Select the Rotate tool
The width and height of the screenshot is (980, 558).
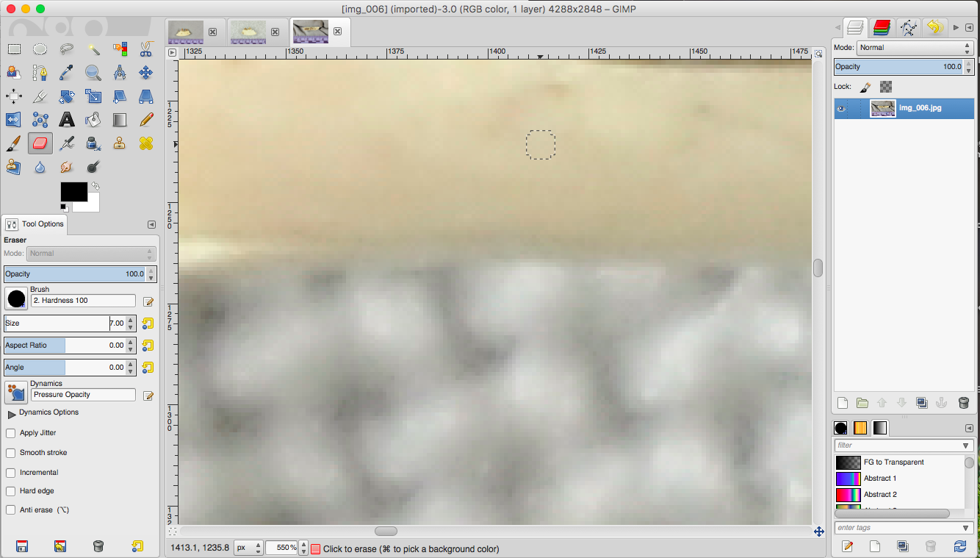(x=67, y=96)
